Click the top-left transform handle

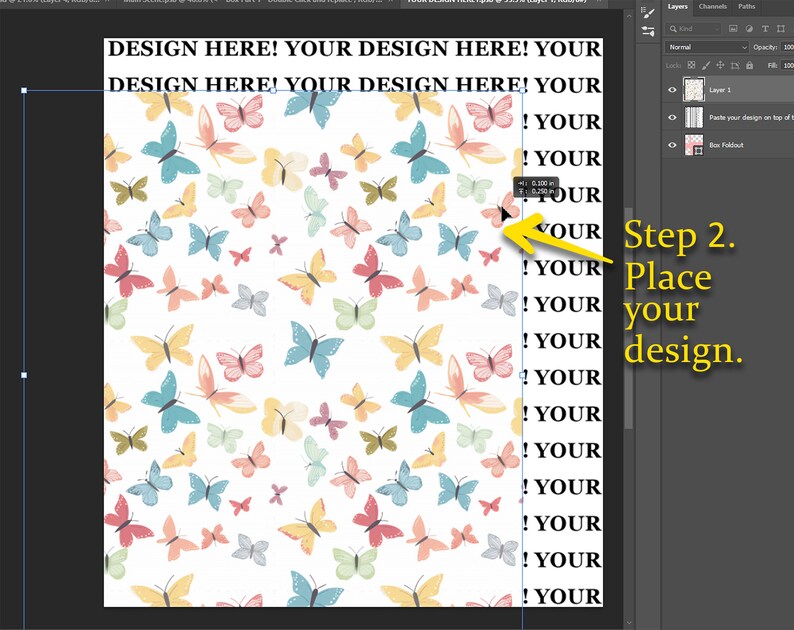pos(24,91)
